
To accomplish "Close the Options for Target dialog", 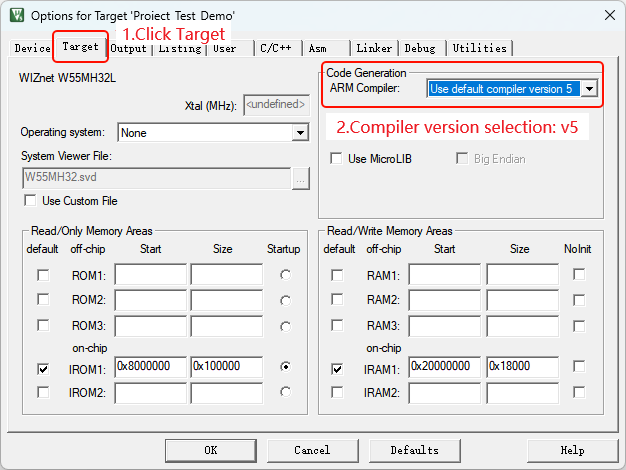I will (610, 15).
